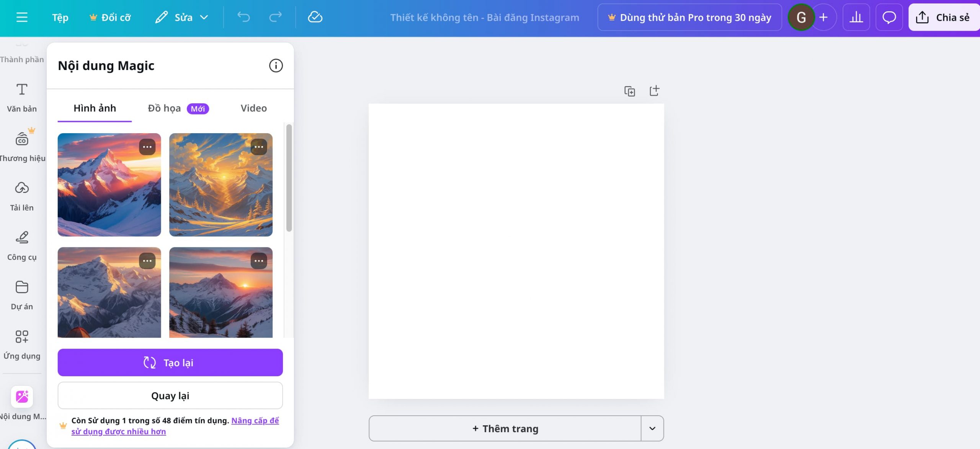Open options for sunset horizon image
This screenshot has width=980, height=449.
259,261
